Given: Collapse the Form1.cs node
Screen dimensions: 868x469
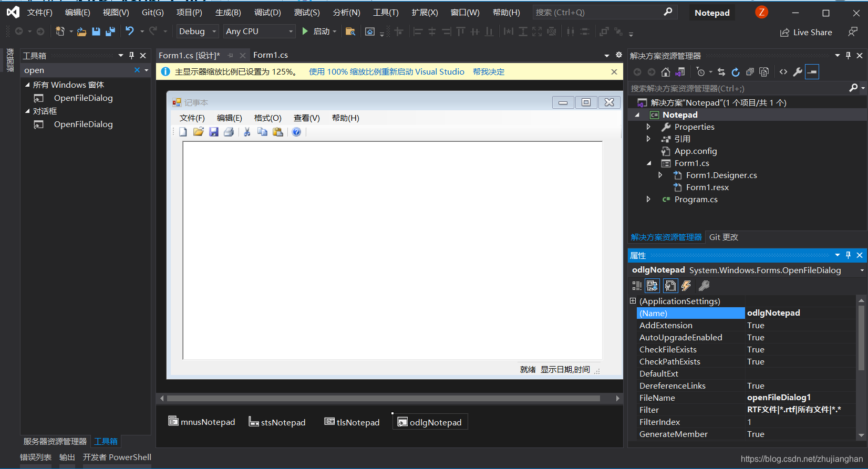Looking at the screenshot, I should [x=649, y=163].
